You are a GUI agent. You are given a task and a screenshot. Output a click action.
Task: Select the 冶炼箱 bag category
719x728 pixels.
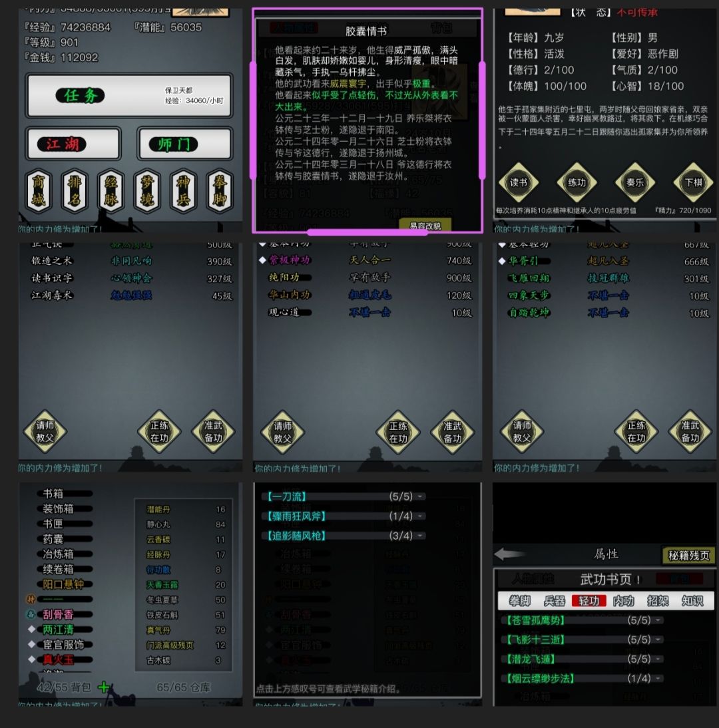65,554
